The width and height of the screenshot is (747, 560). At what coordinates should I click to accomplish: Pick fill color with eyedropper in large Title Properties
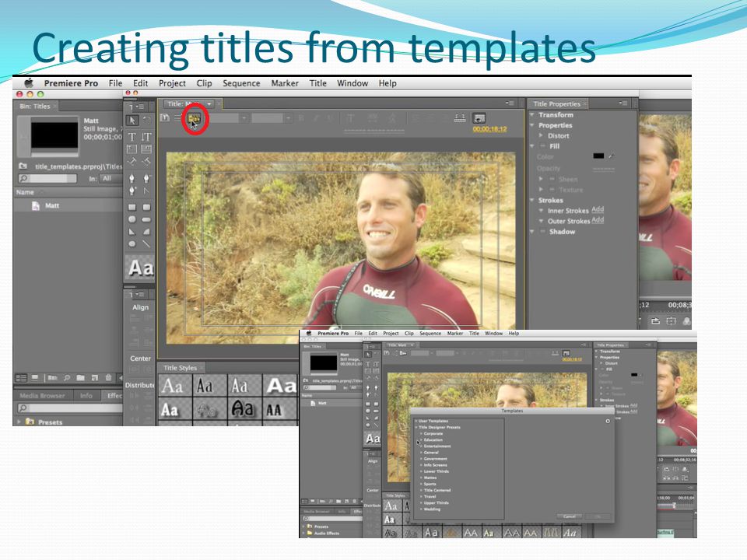(x=612, y=156)
